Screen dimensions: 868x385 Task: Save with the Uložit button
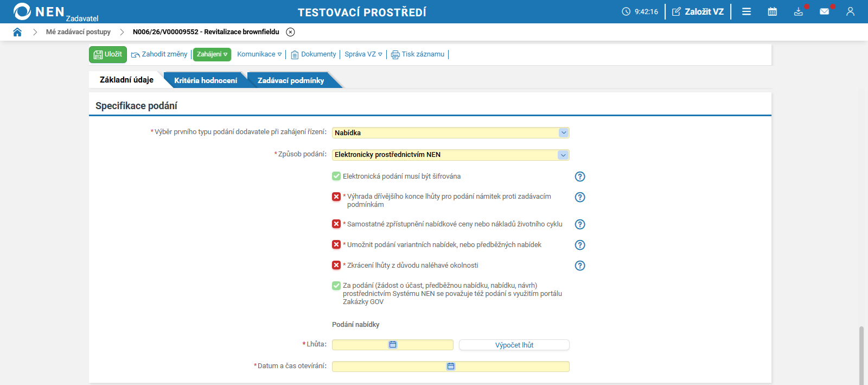click(108, 54)
